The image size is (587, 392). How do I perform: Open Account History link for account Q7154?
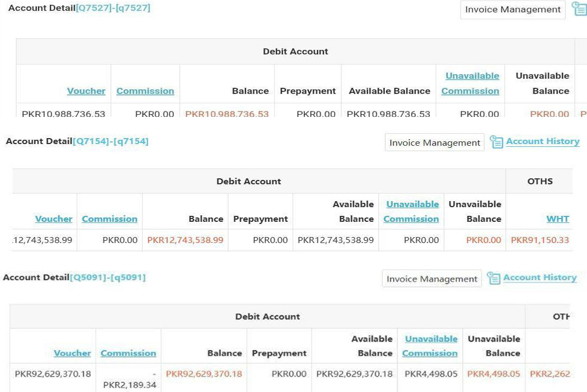[542, 141]
